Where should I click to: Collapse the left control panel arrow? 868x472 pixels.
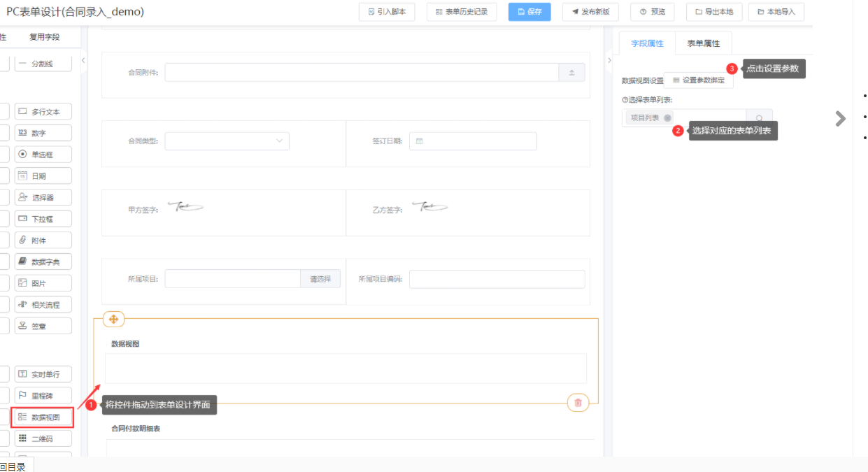(x=83, y=61)
